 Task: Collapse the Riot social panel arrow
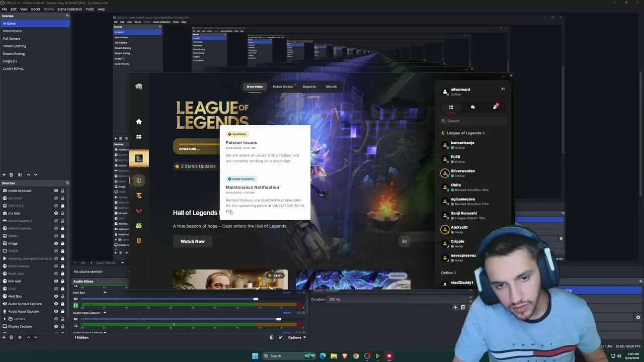click(503, 89)
